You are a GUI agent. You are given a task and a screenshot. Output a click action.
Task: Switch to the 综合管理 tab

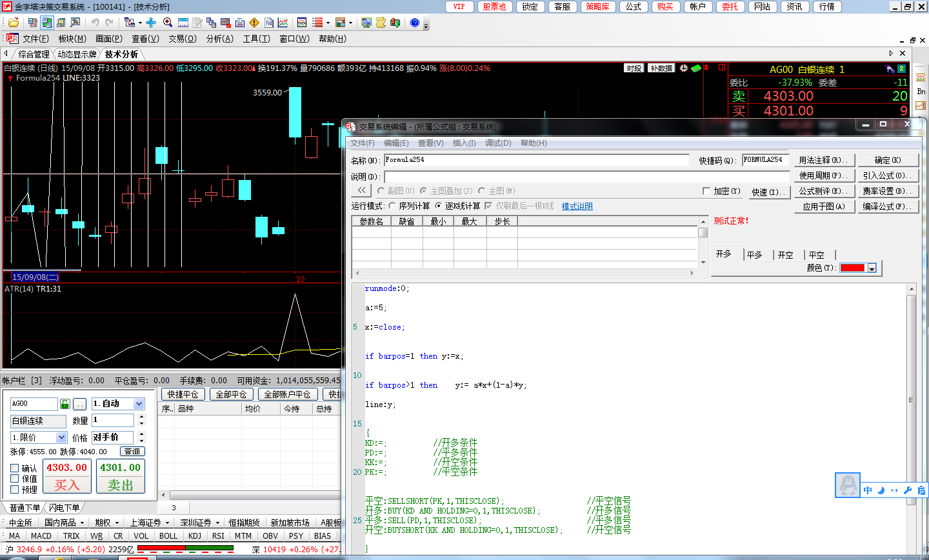pos(34,54)
